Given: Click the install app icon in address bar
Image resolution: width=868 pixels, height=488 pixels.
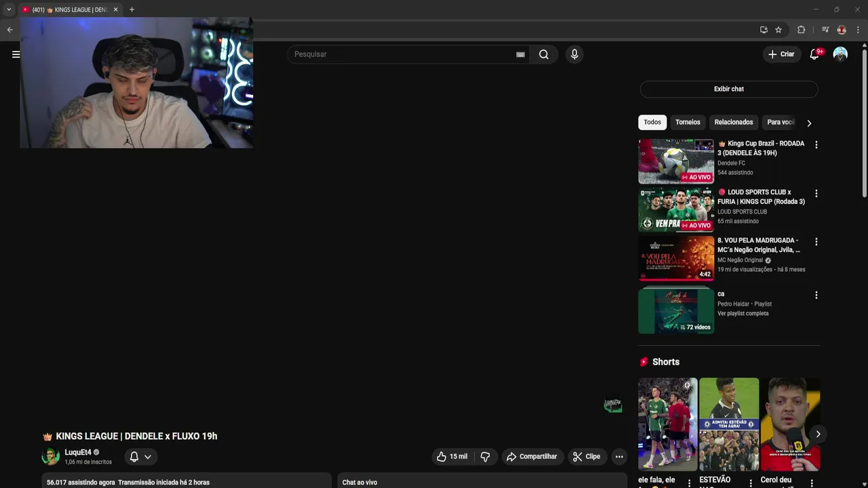Looking at the screenshot, I should (764, 30).
